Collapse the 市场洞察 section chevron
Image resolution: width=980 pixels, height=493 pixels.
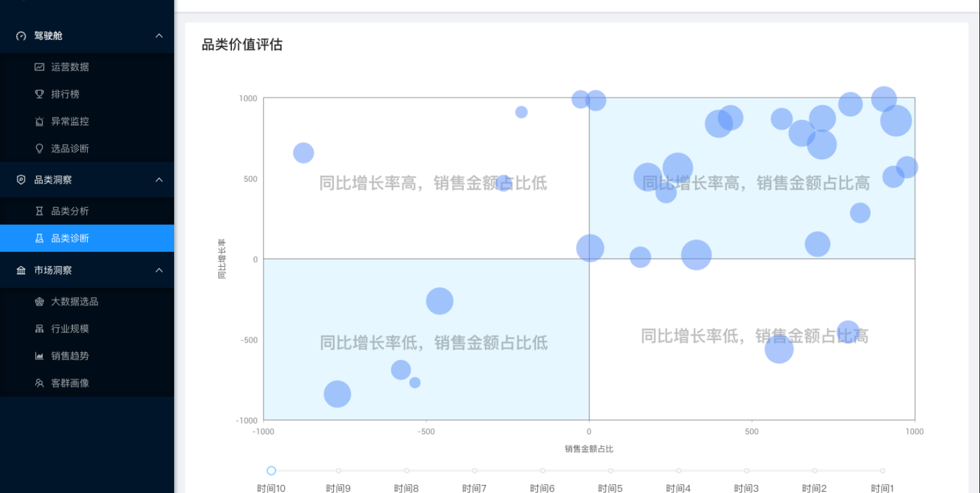pyautogui.click(x=159, y=270)
